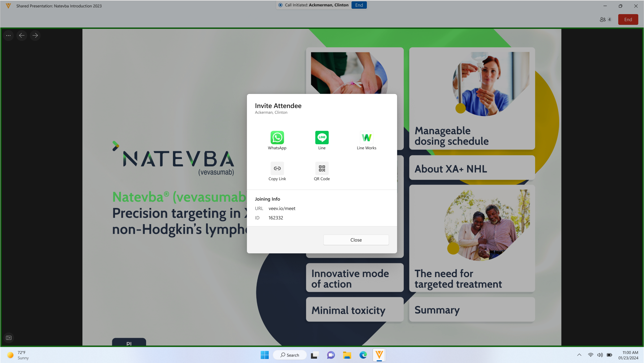Open Windows Start menu
This screenshot has width=644, height=363.
(264, 355)
